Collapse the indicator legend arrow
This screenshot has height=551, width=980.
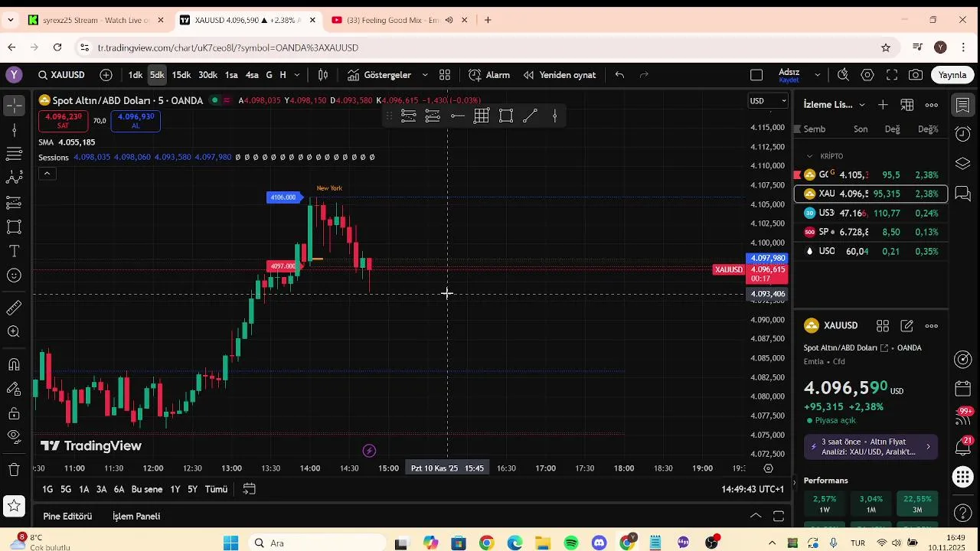coord(47,174)
